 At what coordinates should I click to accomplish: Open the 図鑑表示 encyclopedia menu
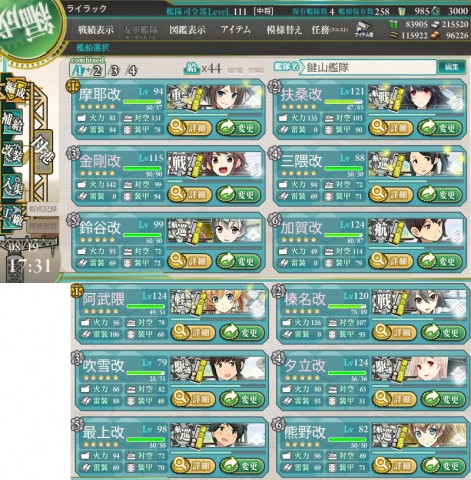coord(187,30)
